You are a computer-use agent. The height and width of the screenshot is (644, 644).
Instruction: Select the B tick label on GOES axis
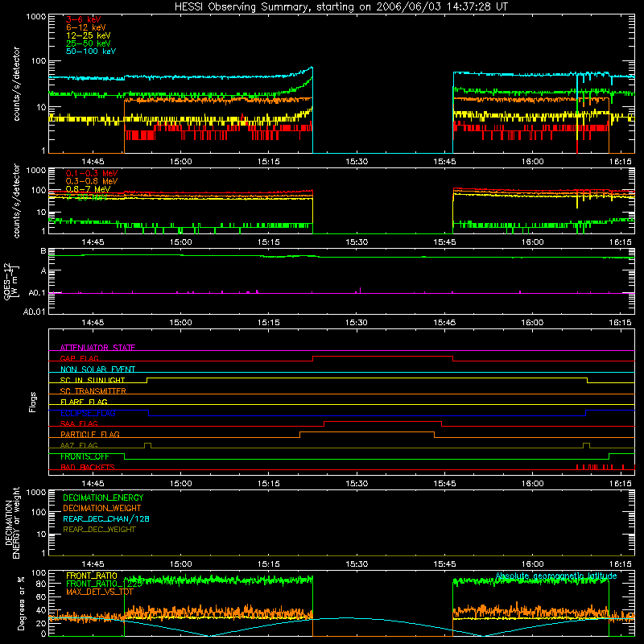pyautogui.click(x=43, y=251)
